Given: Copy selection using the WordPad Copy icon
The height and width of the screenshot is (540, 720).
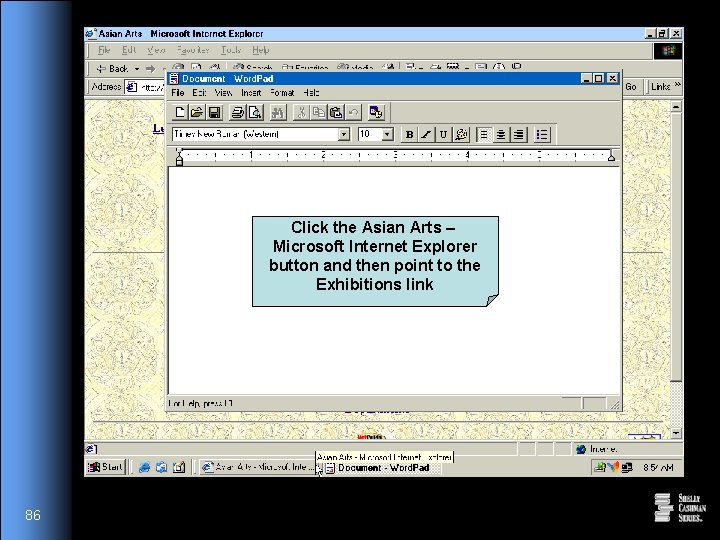Looking at the screenshot, I should [x=319, y=112].
